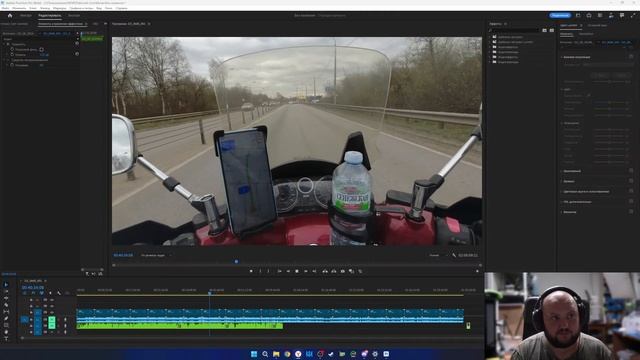640x360 pixels.
Task: Open the Window menu
Action: click(x=109, y=8)
